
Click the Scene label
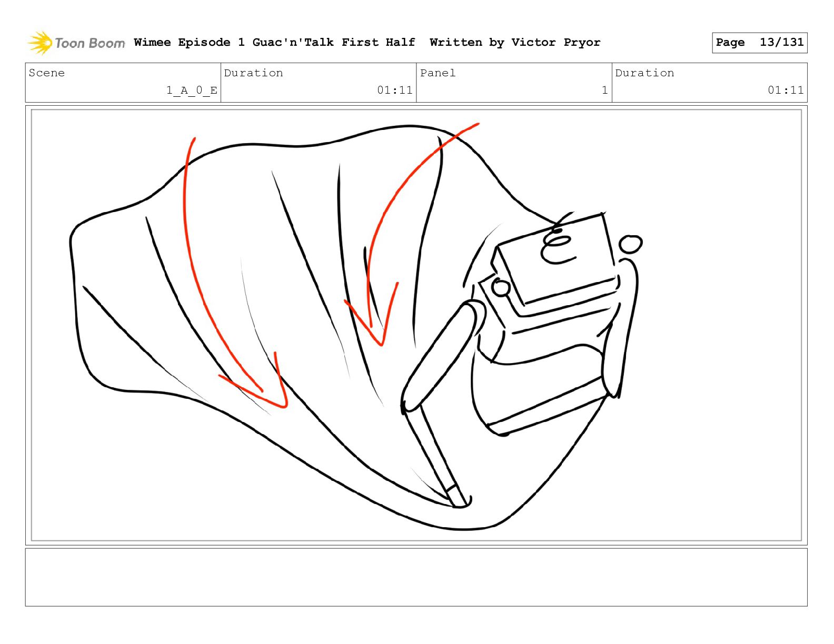pos(47,73)
